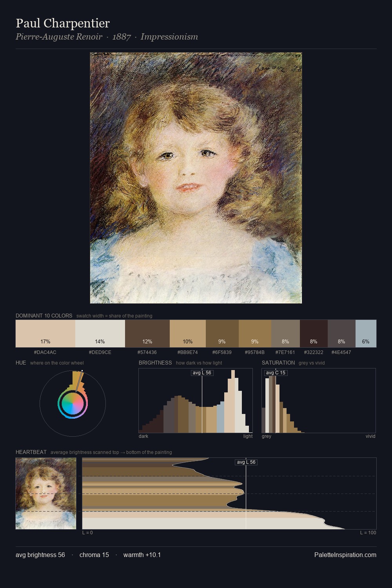
Task: Click the "vivid" axis label
Action: point(370,436)
